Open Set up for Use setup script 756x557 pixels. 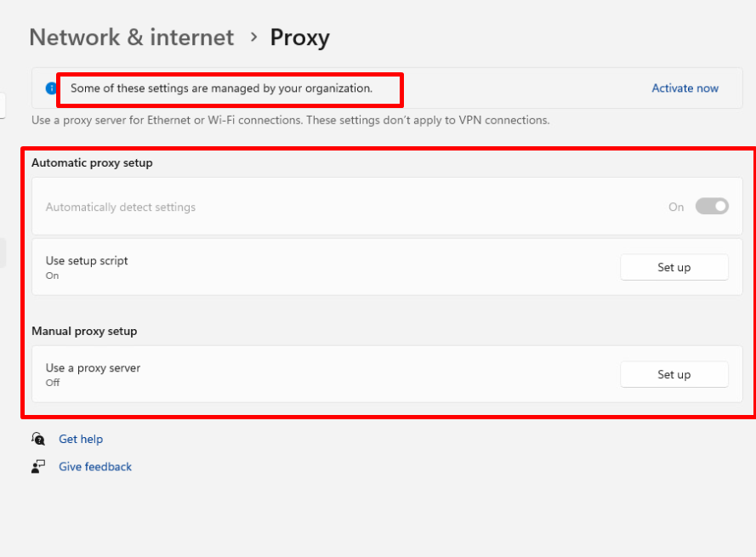pyautogui.click(x=674, y=267)
